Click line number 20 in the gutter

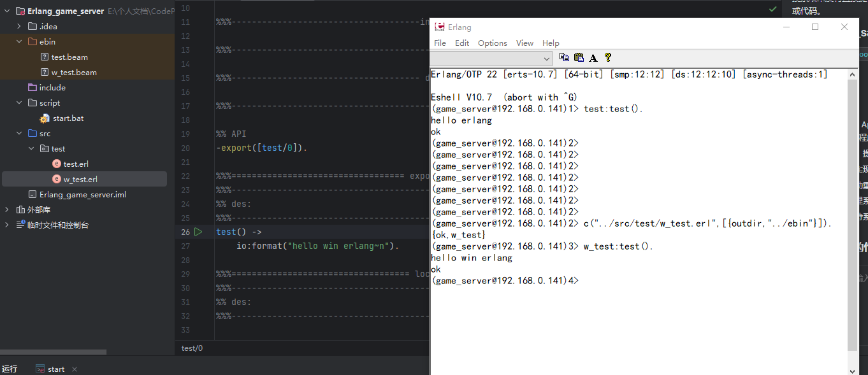click(x=185, y=148)
